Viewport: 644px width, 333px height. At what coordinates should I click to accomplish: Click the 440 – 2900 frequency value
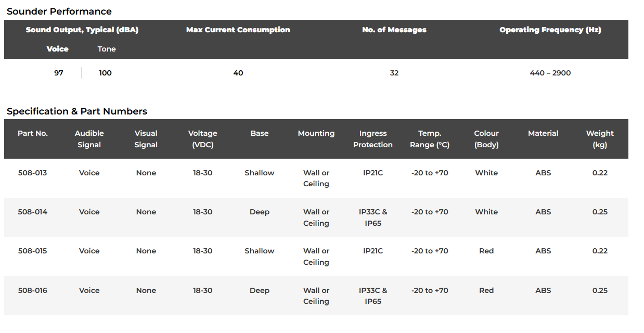pos(550,73)
